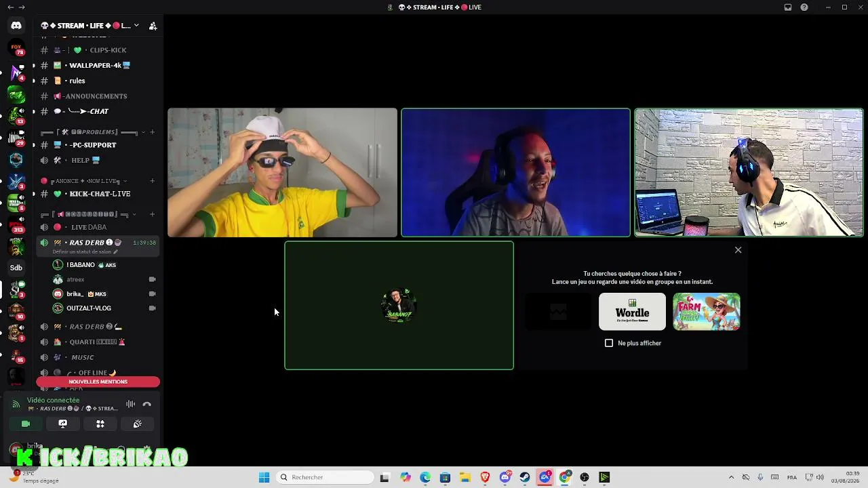Viewport: 868px width, 488px height.
Task: Open Brave browser from the taskbar
Action: 485,477
